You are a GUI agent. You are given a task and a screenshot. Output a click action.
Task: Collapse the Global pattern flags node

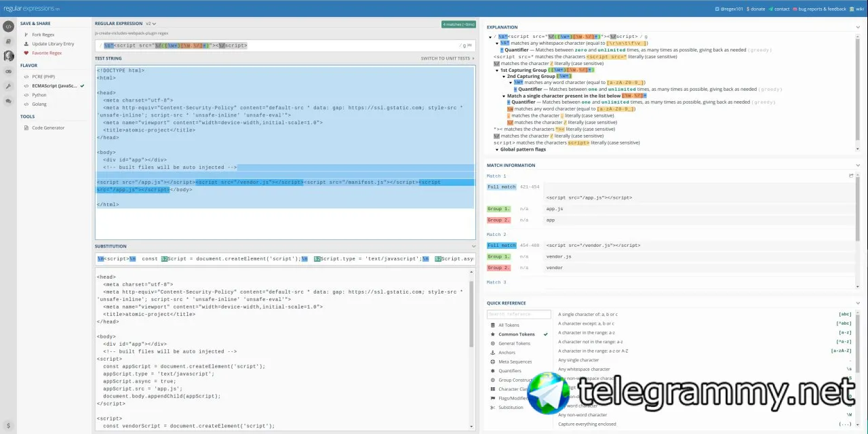point(497,149)
